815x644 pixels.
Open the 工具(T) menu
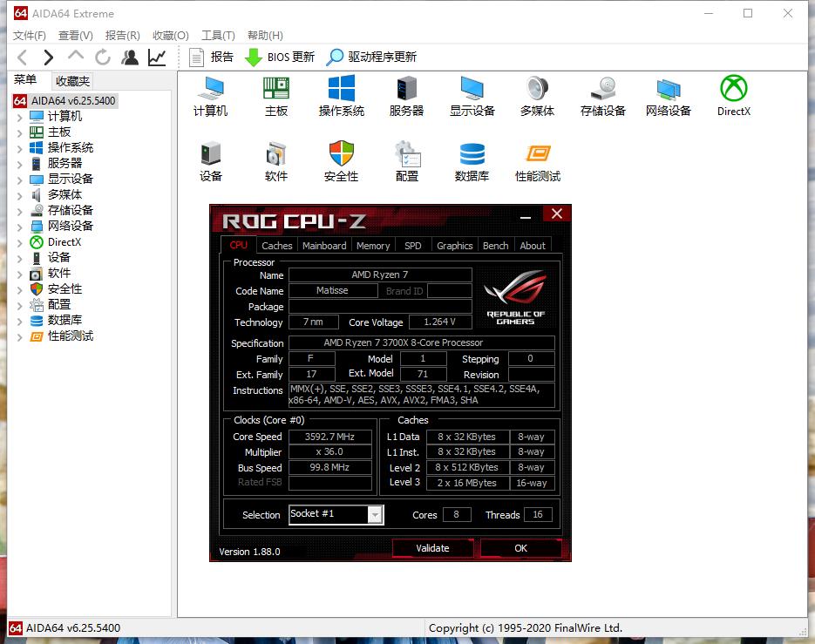(x=217, y=36)
